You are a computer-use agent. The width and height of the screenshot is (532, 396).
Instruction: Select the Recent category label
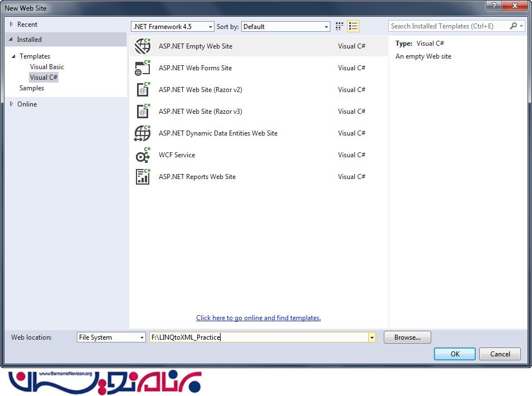point(27,25)
